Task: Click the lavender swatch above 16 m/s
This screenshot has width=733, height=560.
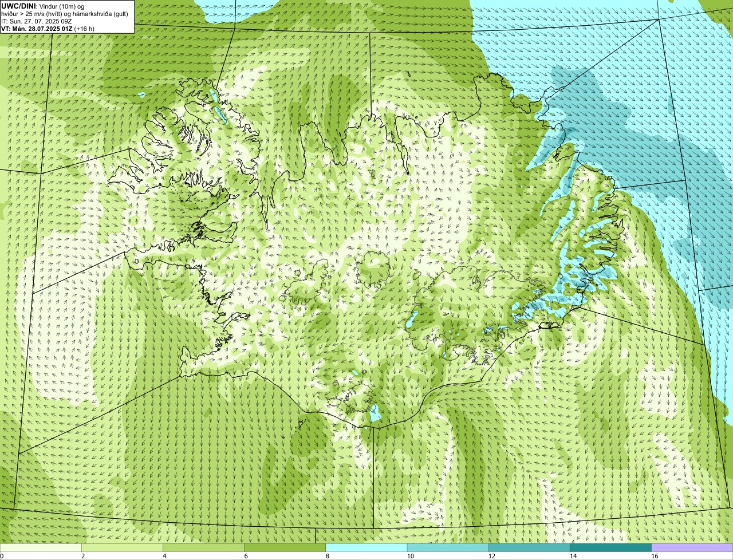Action: (692, 548)
